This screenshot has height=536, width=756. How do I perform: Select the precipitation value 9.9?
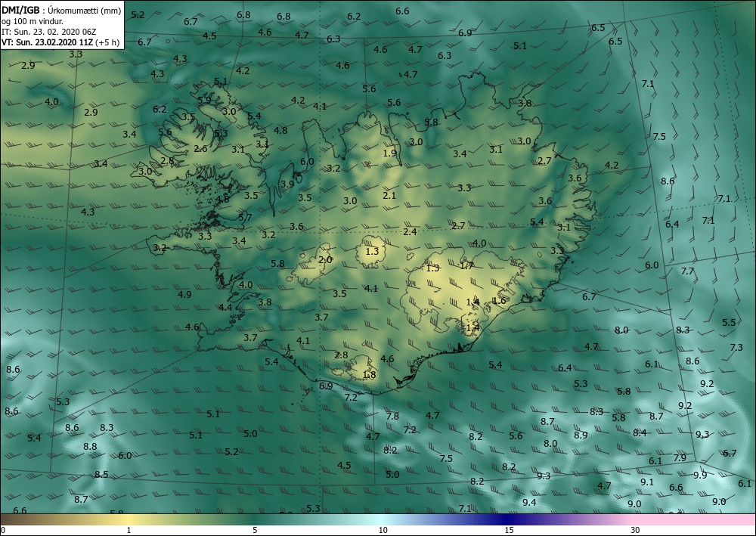coord(700,475)
